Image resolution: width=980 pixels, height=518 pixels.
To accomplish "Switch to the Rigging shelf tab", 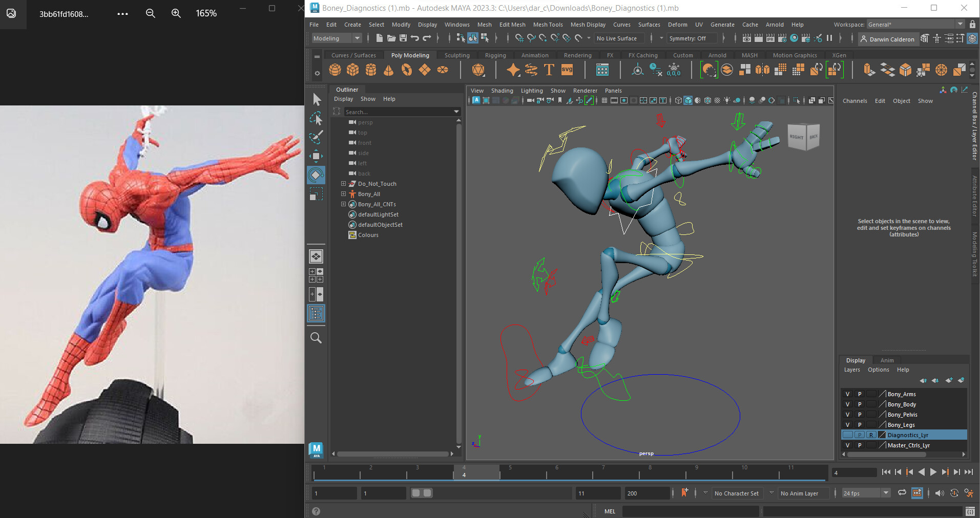I will pos(495,55).
